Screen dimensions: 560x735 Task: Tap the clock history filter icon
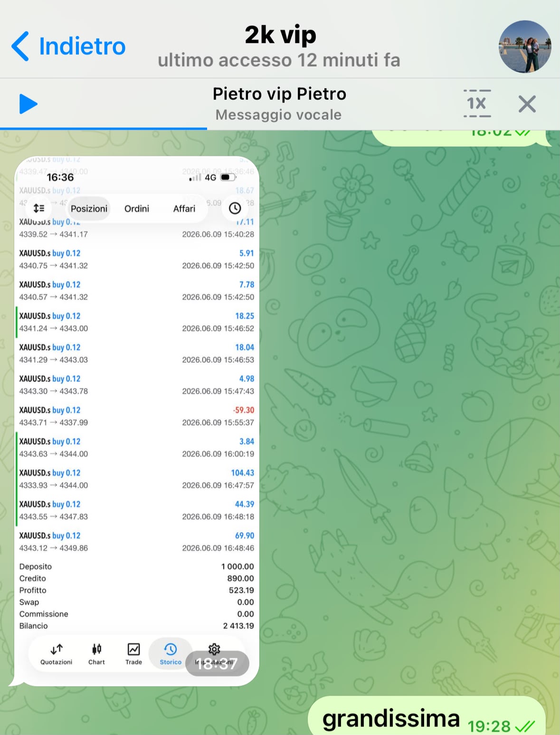click(235, 208)
